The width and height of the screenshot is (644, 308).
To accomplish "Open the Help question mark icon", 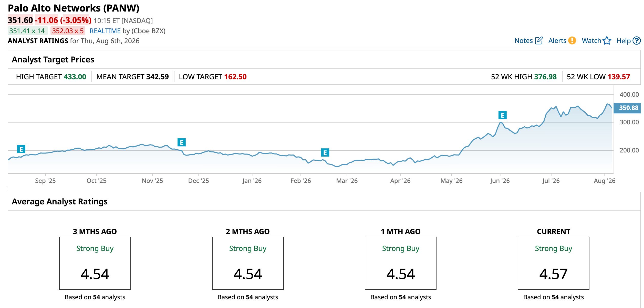I will (x=637, y=41).
